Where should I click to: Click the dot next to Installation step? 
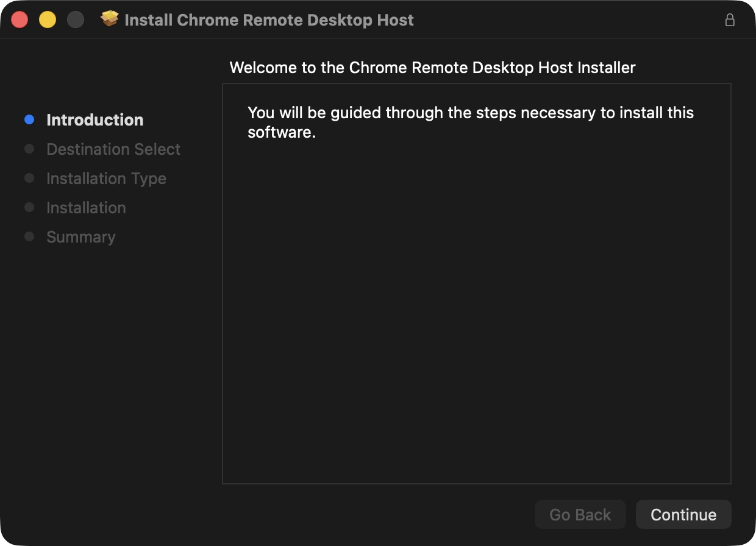click(x=29, y=207)
